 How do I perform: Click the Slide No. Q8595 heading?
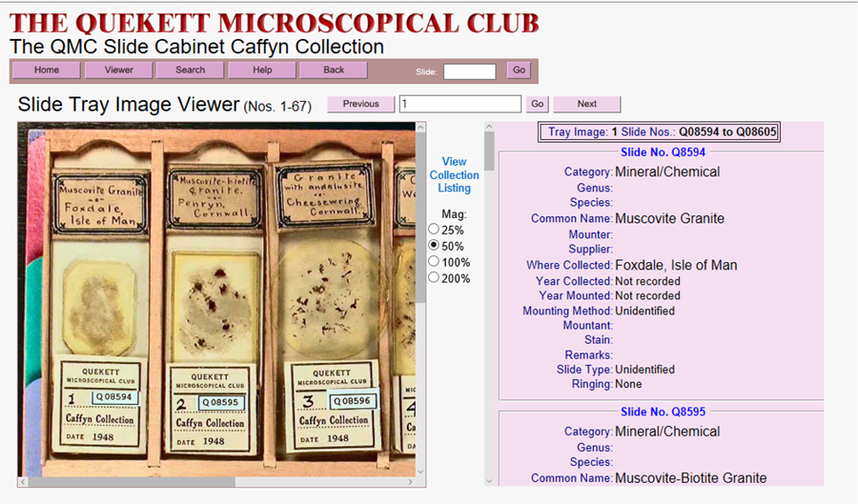(663, 412)
